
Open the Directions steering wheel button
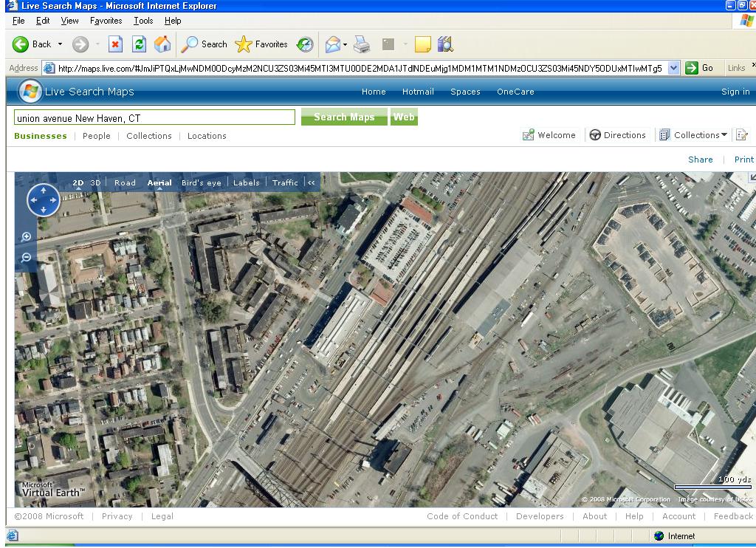(x=616, y=135)
